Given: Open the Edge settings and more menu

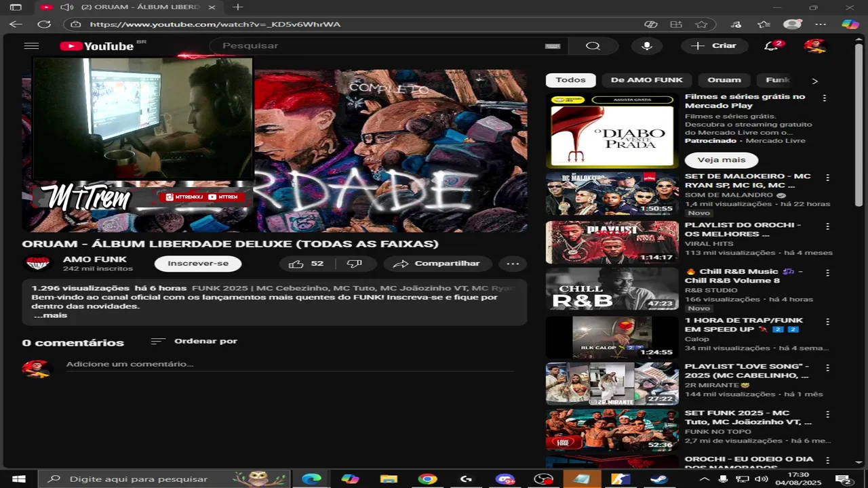Looking at the screenshot, I should click(x=821, y=24).
